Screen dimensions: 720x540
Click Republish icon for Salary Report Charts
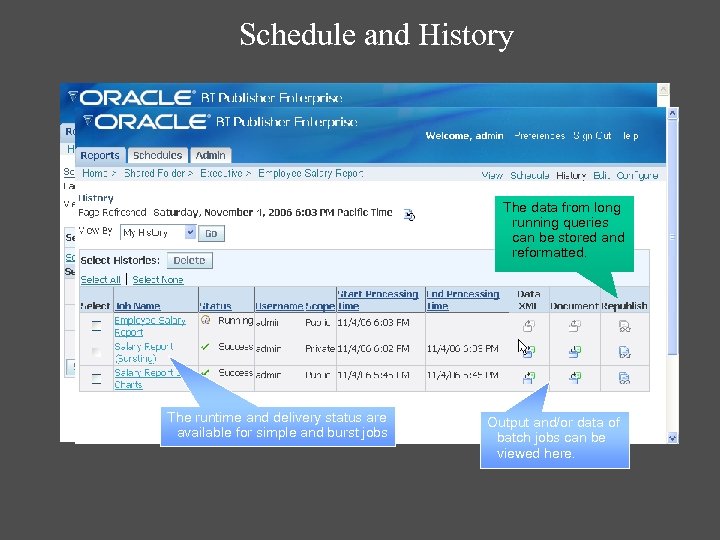pyautogui.click(x=624, y=378)
